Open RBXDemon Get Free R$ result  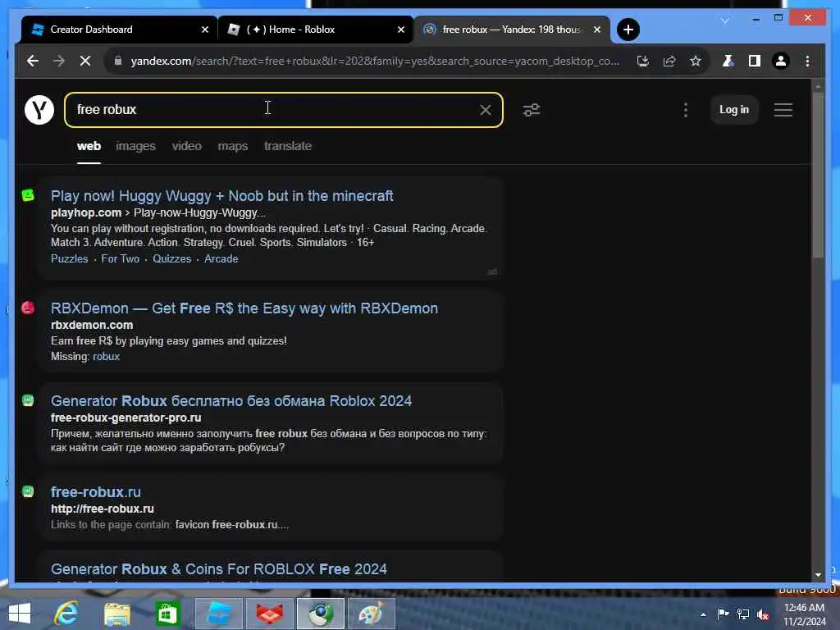coord(244,308)
